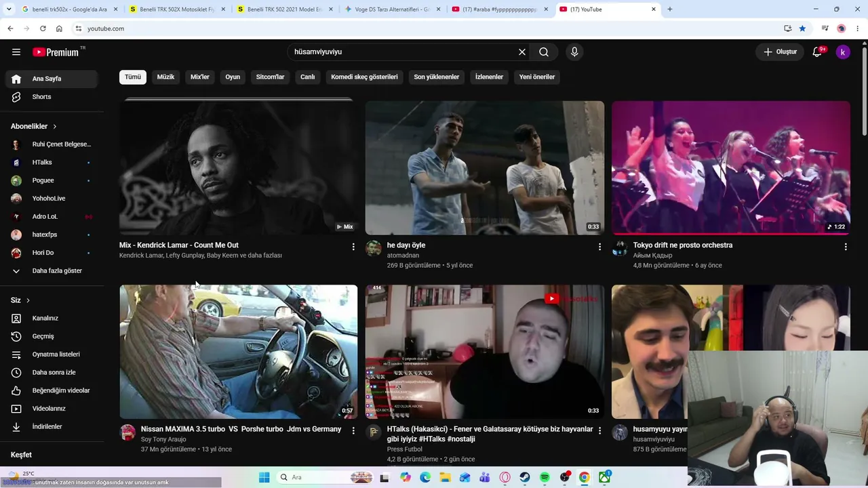The height and width of the screenshot is (488, 868).
Task: Open the atomadnan channel avatar
Action: point(374,249)
